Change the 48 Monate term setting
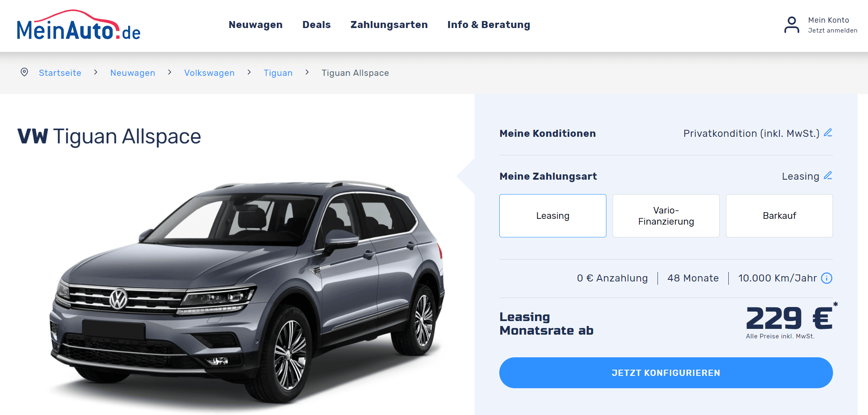Screen dimensions: 868x415 693,278
